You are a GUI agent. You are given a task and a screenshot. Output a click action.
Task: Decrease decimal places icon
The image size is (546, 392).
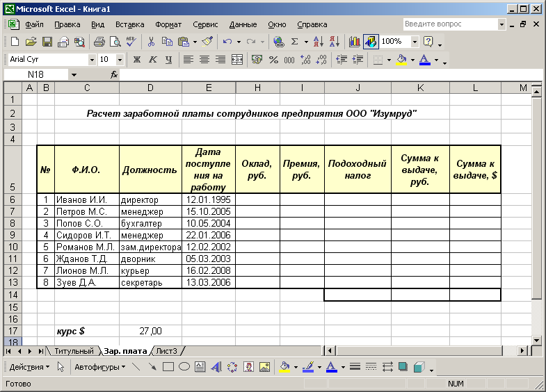point(321,60)
